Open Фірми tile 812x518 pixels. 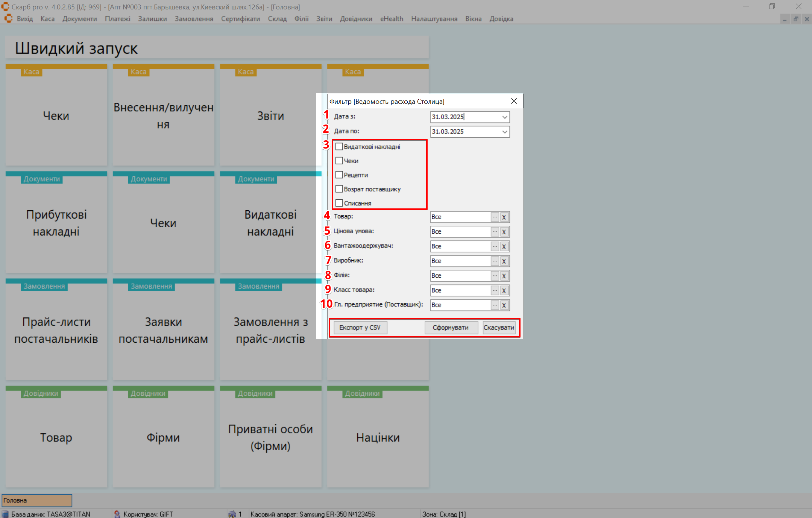tap(164, 437)
